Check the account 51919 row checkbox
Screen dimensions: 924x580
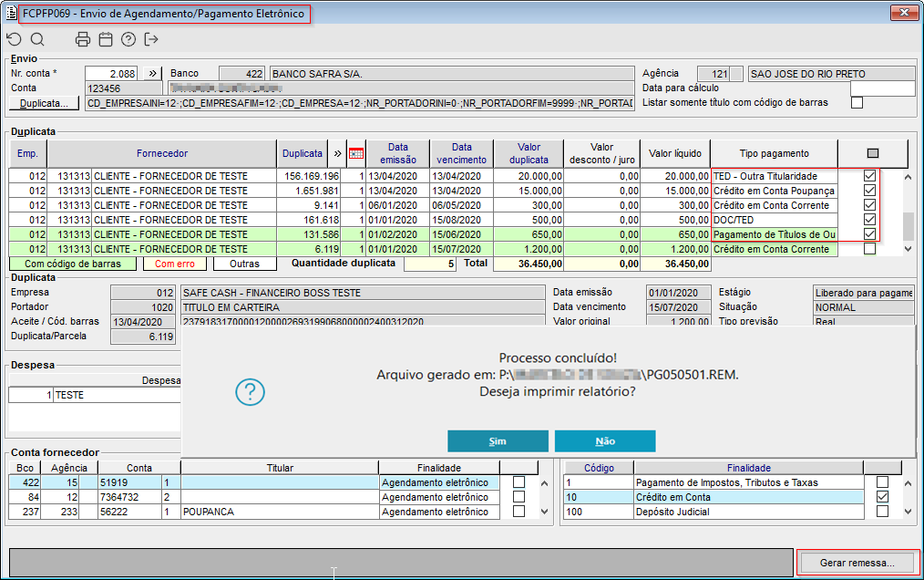tap(518, 482)
